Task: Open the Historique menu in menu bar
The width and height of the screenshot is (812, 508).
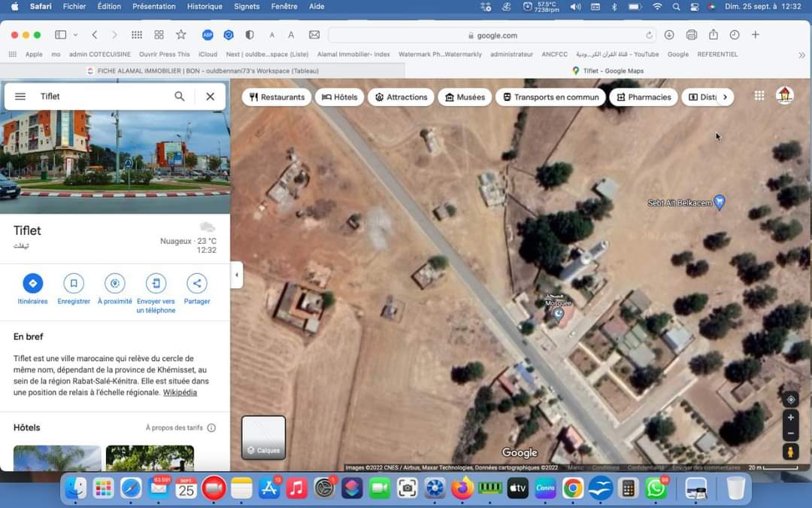Action: pos(205,6)
